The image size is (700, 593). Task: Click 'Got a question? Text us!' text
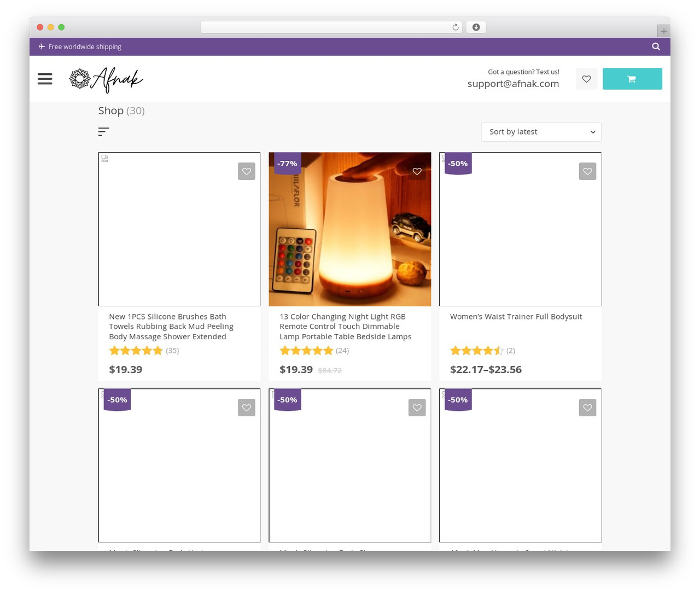pos(523,72)
